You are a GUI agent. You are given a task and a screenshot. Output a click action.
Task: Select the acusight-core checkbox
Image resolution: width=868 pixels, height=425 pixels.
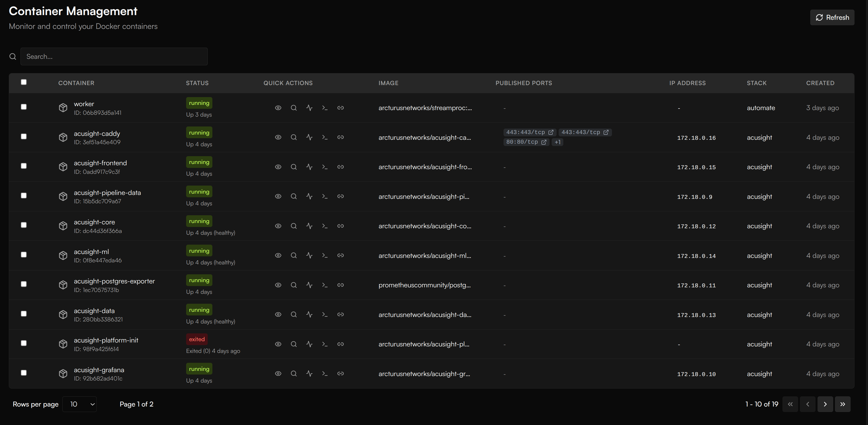click(x=24, y=225)
